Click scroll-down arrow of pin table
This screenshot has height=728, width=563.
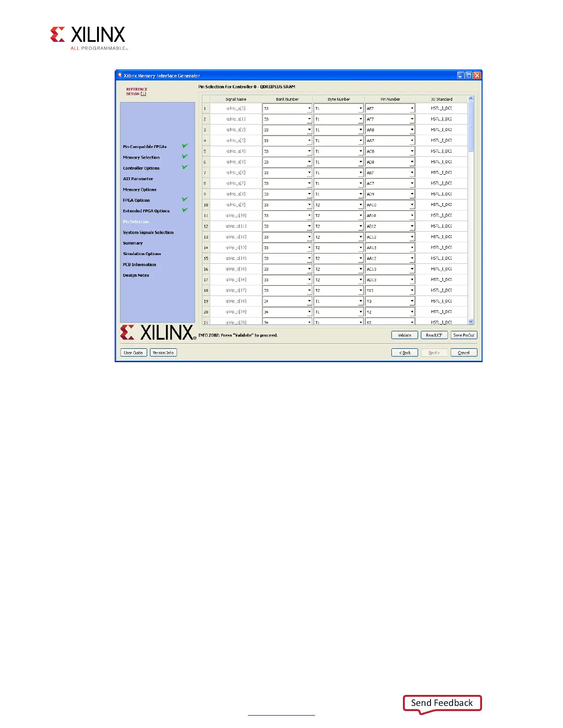point(471,322)
